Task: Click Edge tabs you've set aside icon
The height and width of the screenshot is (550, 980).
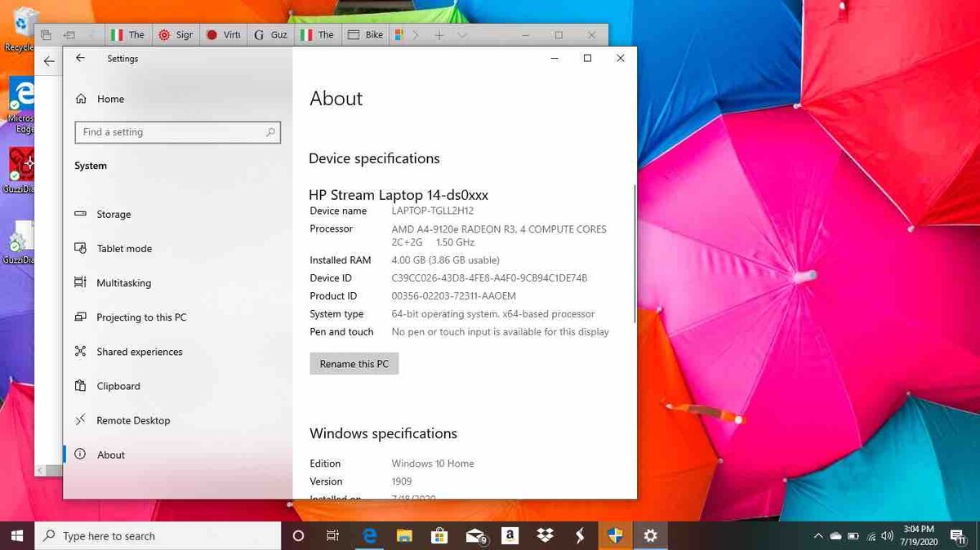Action: click(x=46, y=35)
